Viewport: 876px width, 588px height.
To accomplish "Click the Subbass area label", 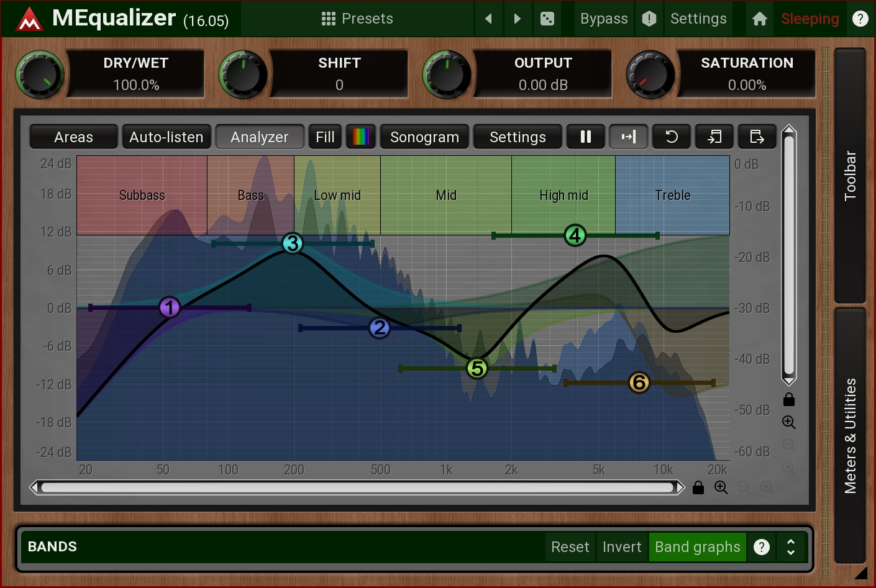I will pos(142,195).
